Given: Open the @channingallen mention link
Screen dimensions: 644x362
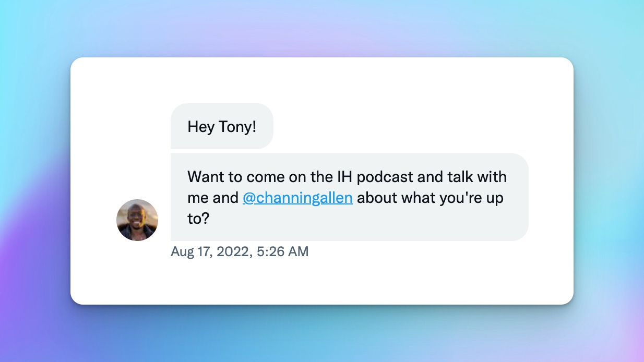Looking at the screenshot, I should [297, 198].
